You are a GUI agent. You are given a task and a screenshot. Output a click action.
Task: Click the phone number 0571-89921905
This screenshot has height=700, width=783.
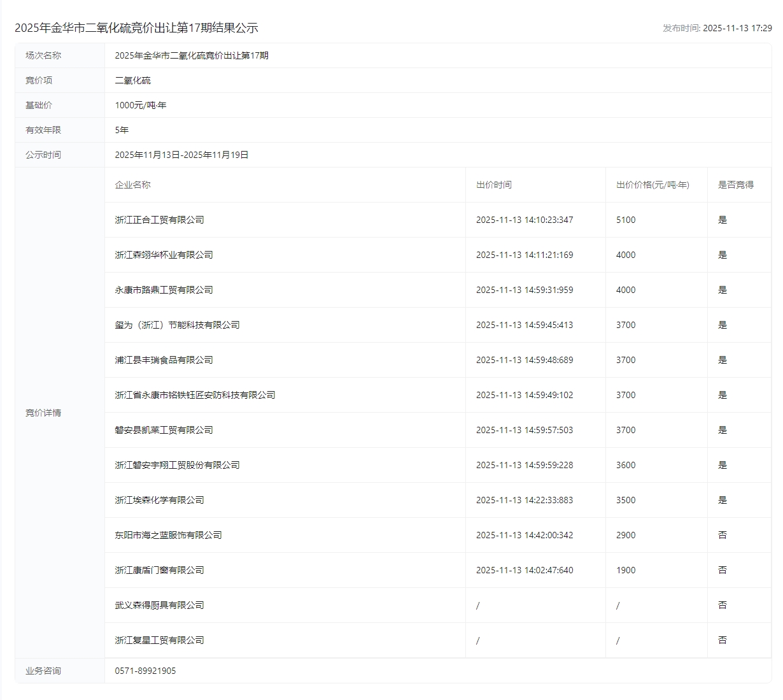coord(145,671)
